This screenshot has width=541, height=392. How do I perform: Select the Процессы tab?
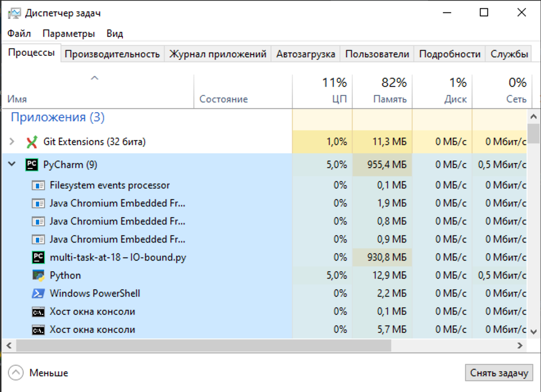pos(31,53)
